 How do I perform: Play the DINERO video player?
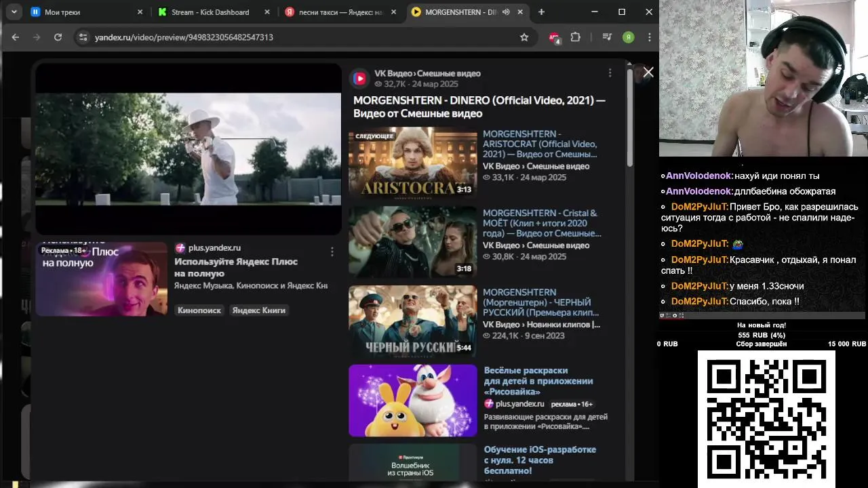point(189,149)
